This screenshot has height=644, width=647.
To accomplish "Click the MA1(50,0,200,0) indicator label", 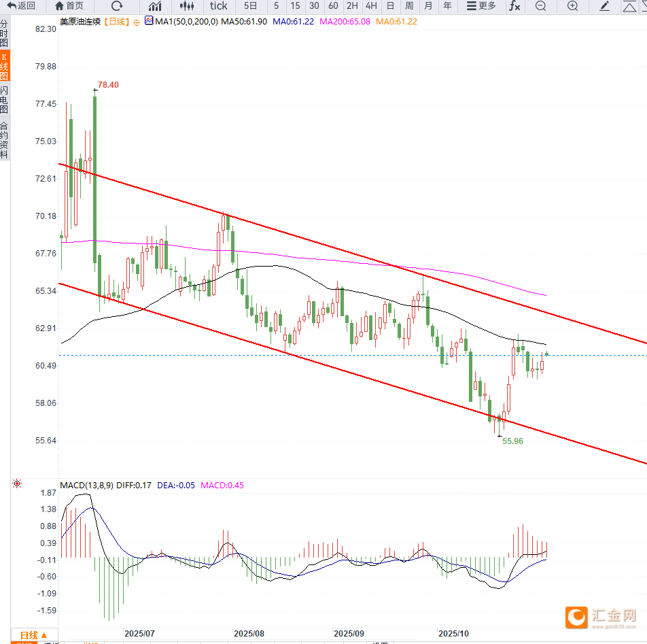I will point(186,22).
